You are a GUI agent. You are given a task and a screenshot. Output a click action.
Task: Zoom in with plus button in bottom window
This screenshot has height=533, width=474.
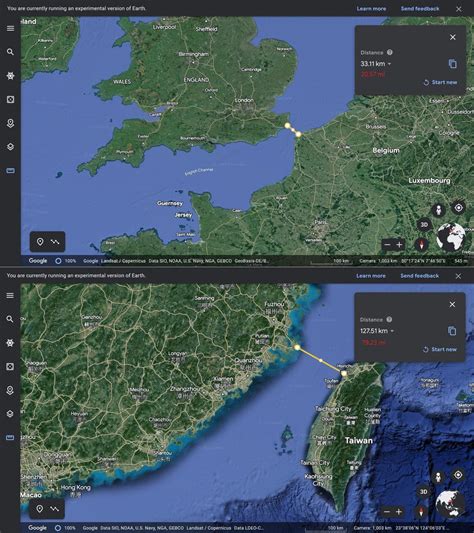pos(399,512)
